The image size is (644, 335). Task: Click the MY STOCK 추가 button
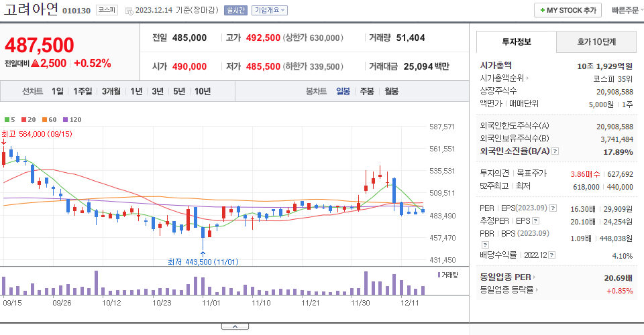568,10
